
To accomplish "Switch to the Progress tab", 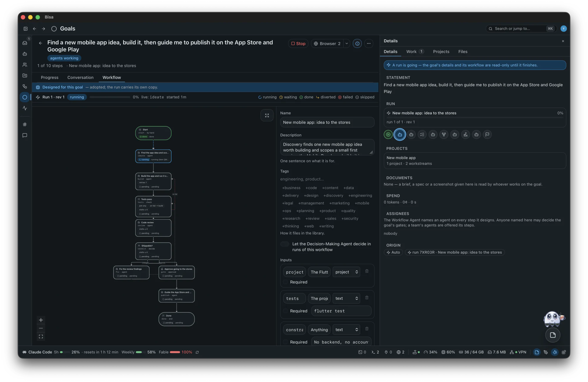I will (50, 78).
